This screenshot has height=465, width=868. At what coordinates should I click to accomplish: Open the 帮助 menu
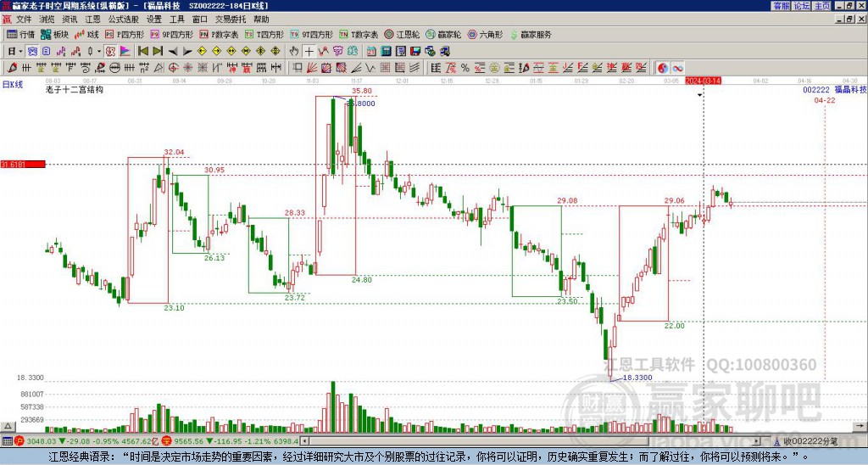click(x=261, y=20)
